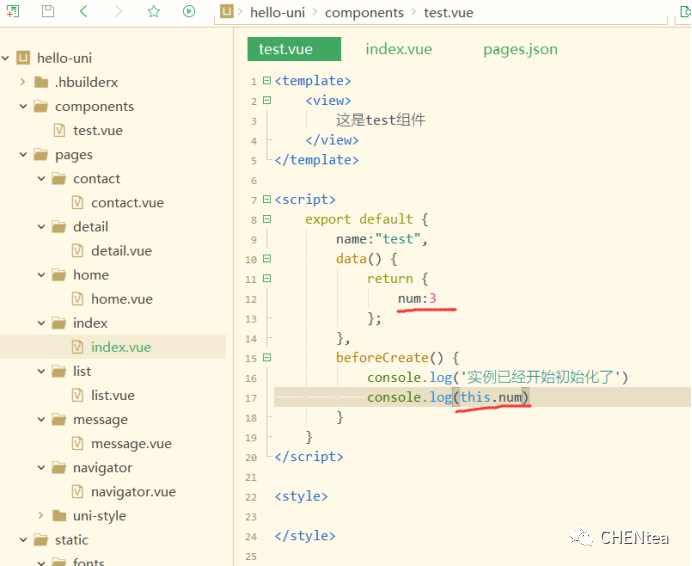
Task: Expand the .hbuilderx folder
Action: (22, 82)
